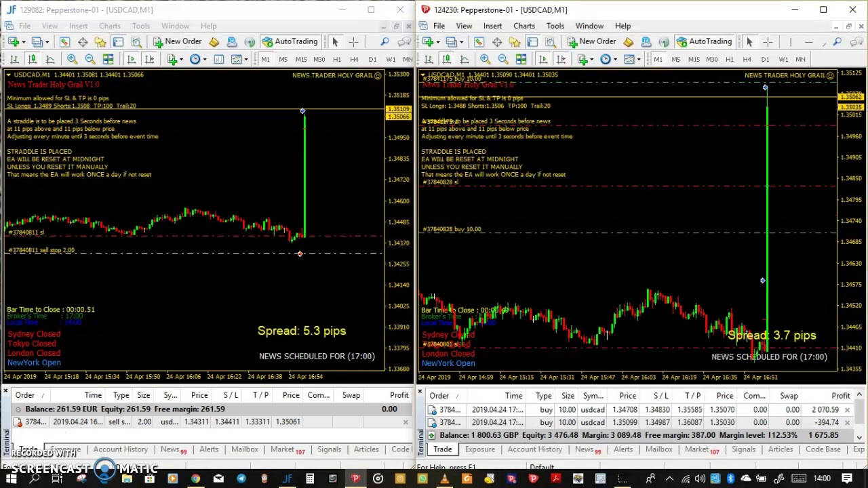Switch to Account History tab in left terminal

coord(121,449)
